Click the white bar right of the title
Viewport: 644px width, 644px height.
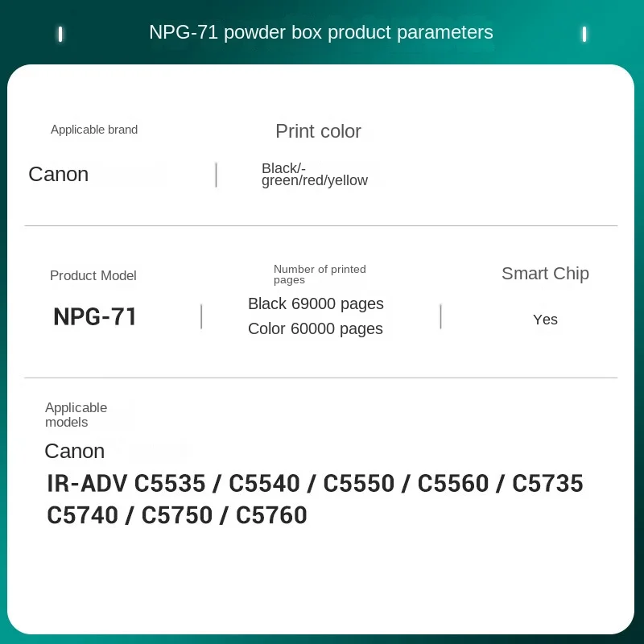point(584,34)
